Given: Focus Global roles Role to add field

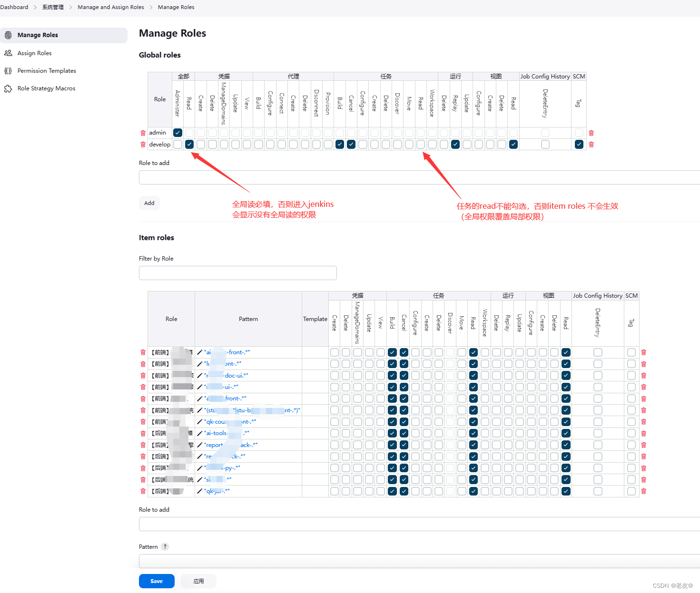Looking at the screenshot, I should point(419,177).
